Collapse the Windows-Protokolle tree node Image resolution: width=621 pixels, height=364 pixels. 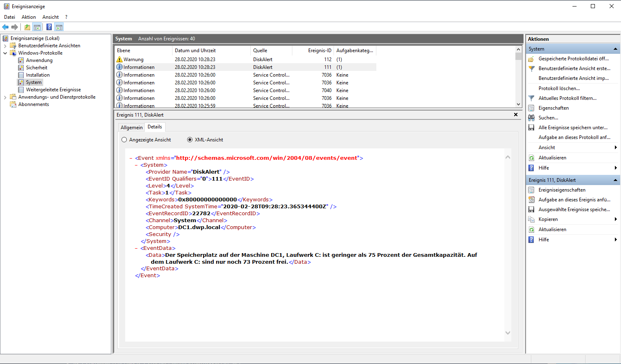5,53
